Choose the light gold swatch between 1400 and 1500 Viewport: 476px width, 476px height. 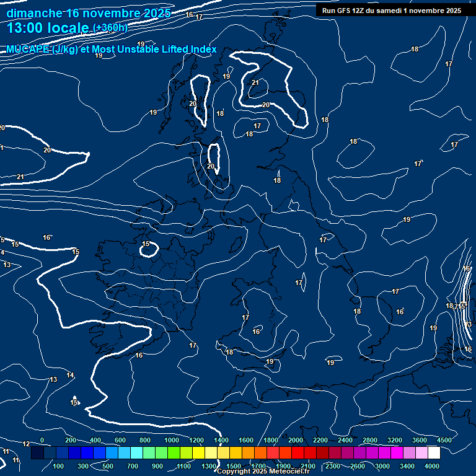(223, 452)
